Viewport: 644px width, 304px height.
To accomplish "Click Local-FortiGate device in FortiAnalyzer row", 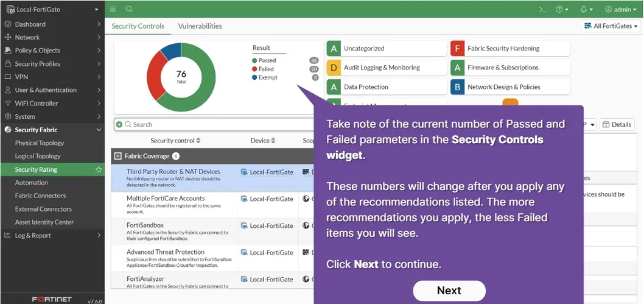I will coord(267,280).
